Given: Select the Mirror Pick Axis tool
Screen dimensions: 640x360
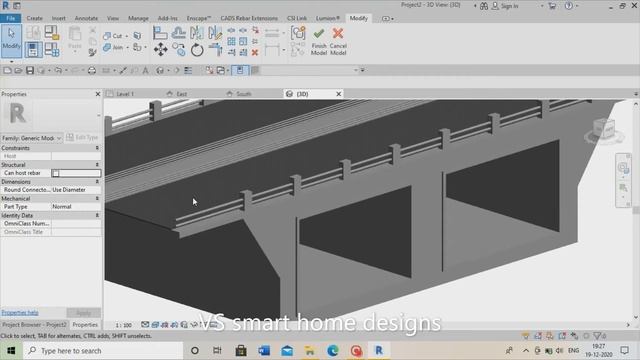Looking at the screenshot, I should pos(196,33).
